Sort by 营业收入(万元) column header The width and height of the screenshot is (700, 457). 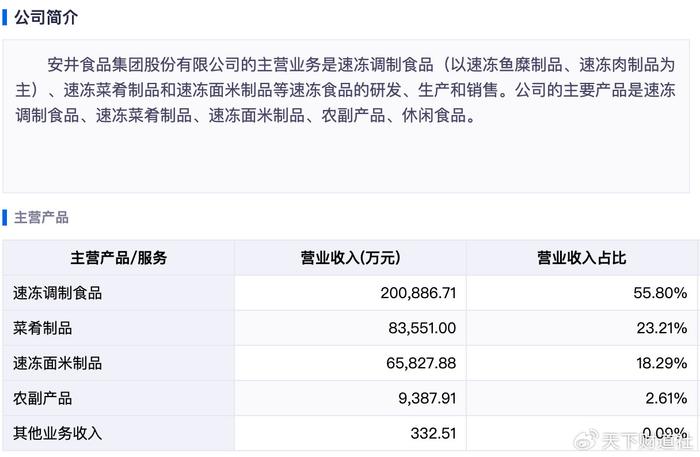point(350,258)
